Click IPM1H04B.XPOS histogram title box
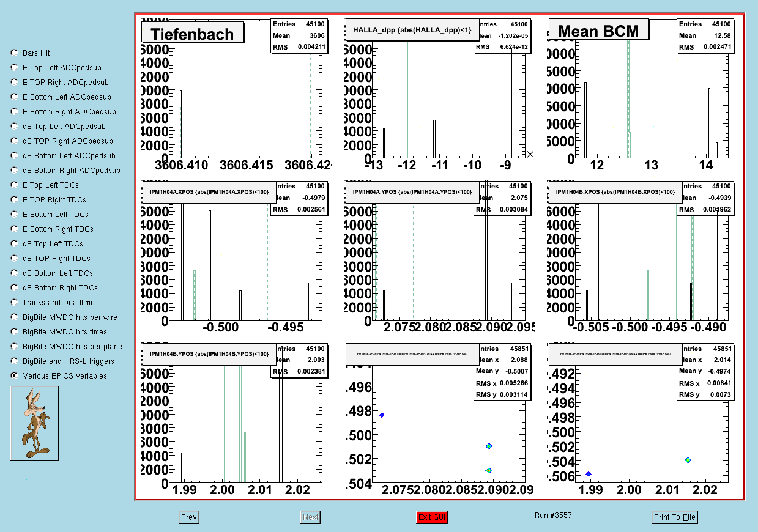The image size is (758, 532). tap(615, 192)
